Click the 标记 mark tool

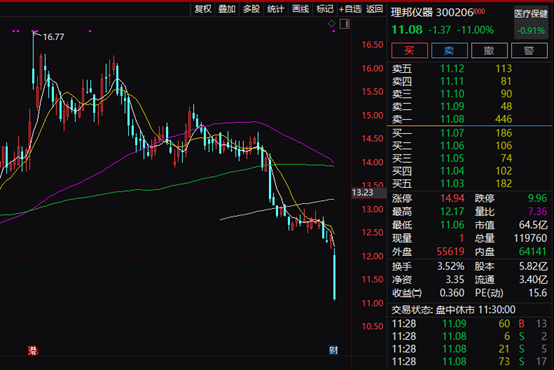click(x=325, y=9)
